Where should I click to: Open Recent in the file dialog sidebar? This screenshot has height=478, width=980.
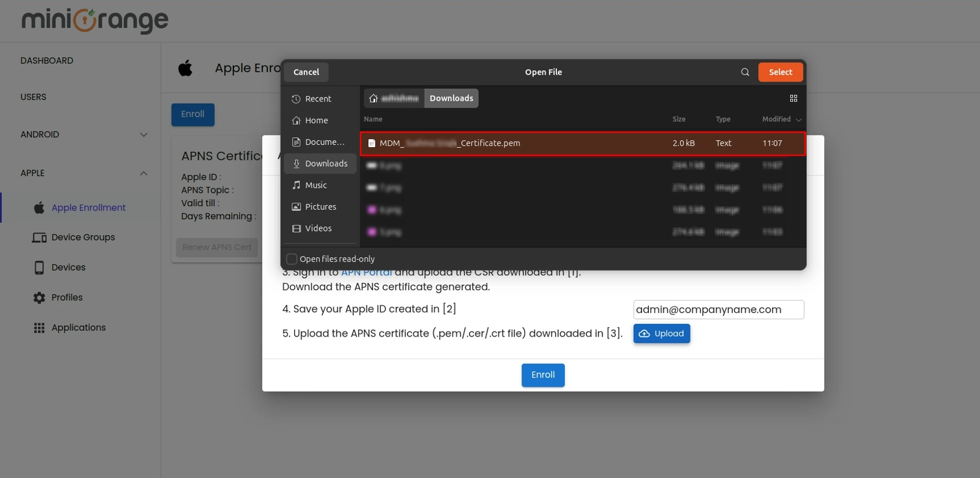320,99
